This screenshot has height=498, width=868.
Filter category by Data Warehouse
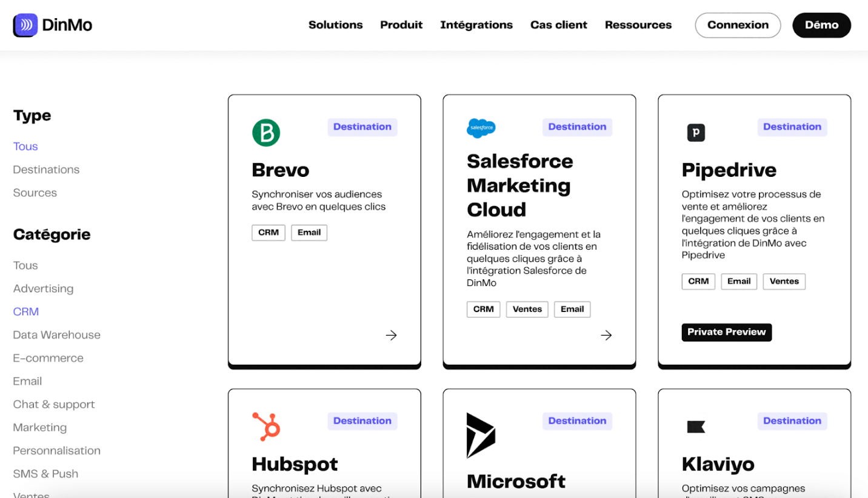pos(57,334)
